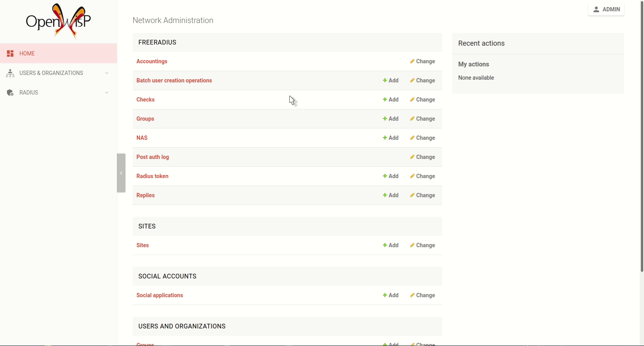Click the plus icon for Batch user creation operations
Screen dimensions: 644x346
pos(385,80)
